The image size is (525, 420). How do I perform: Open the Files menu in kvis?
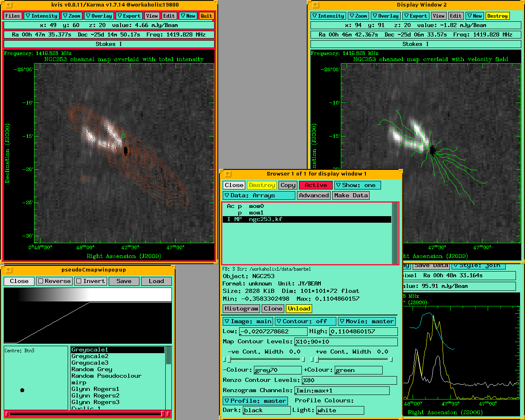[x=13, y=16]
